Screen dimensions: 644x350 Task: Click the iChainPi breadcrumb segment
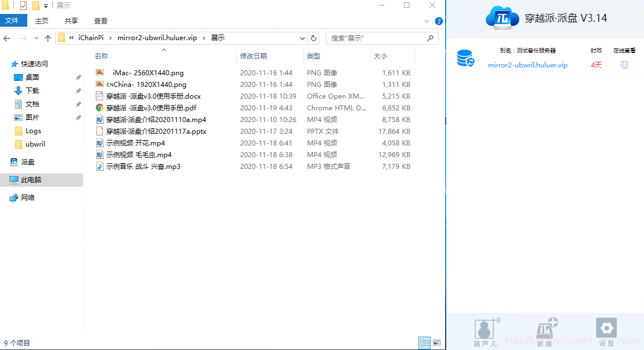[91, 38]
